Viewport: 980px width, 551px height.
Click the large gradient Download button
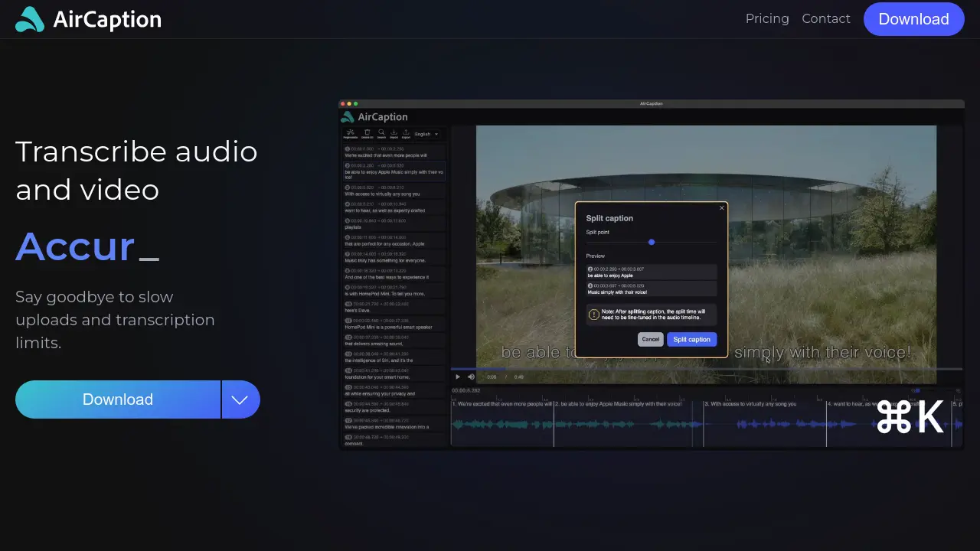click(x=118, y=399)
